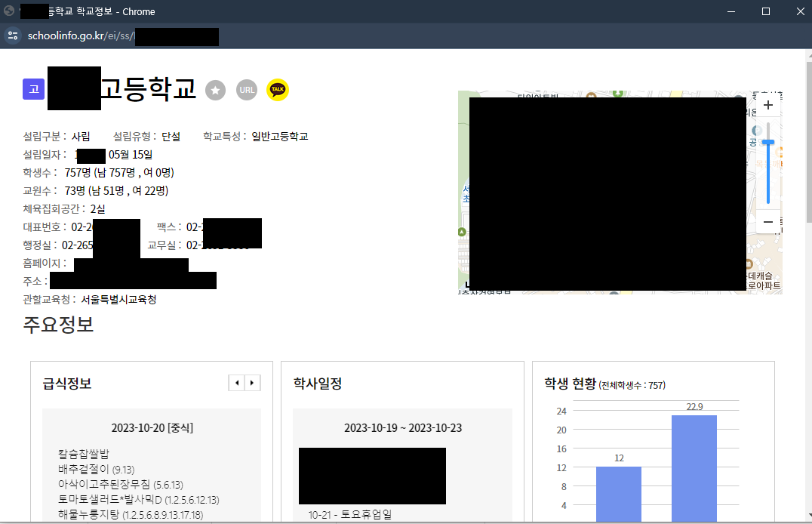Click the 학사일정 heading
The width and height of the screenshot is (812, 524).
tap(318, 384)
